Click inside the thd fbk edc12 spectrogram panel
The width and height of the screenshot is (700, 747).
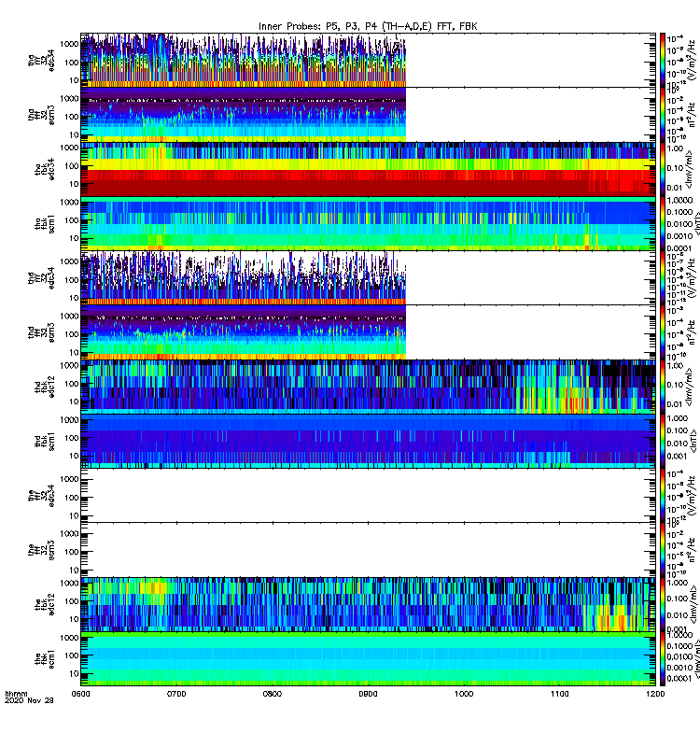(368, 387)
